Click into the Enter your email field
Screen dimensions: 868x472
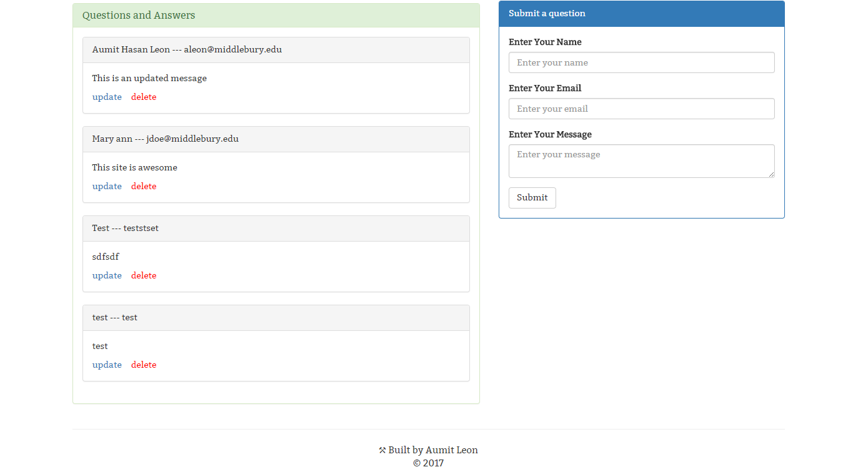point(642,109)
